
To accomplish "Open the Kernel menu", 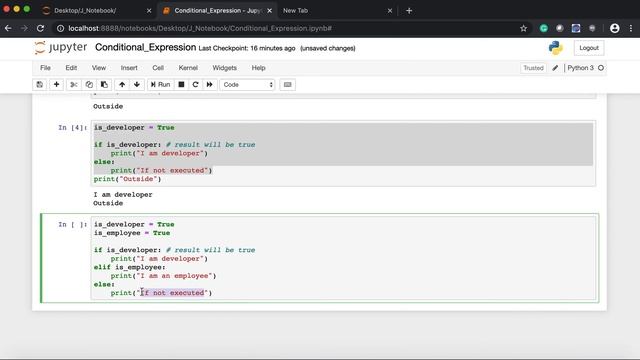I will pos(188,68).
